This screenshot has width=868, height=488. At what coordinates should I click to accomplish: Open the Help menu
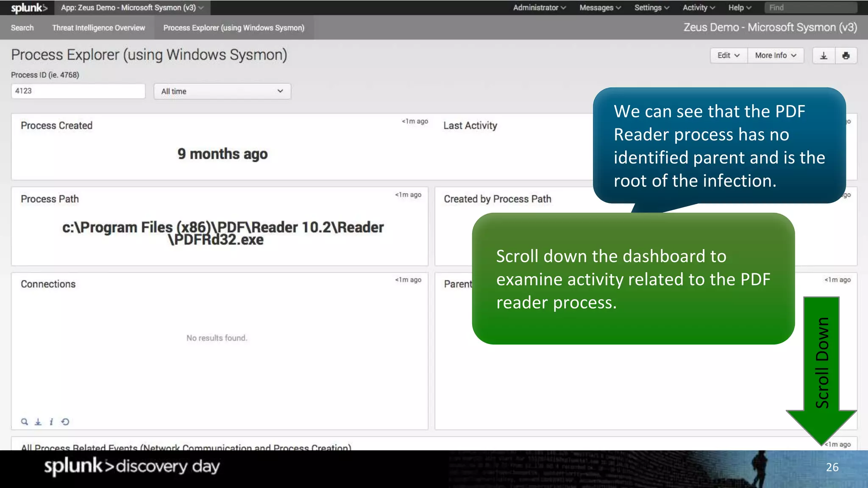click(x=740, y=8)
